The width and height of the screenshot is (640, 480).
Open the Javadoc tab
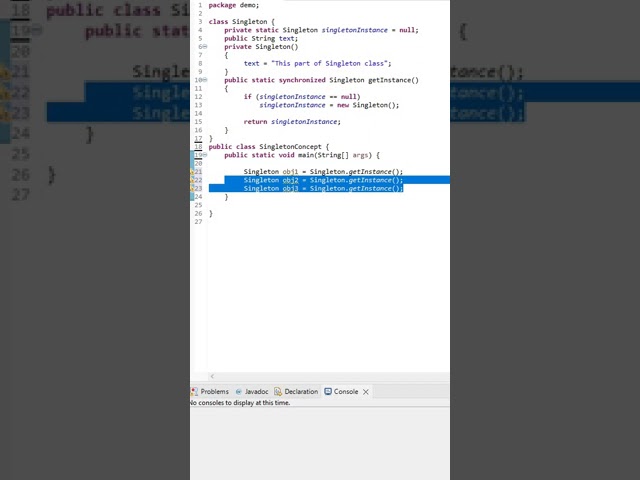coord(253,391)
